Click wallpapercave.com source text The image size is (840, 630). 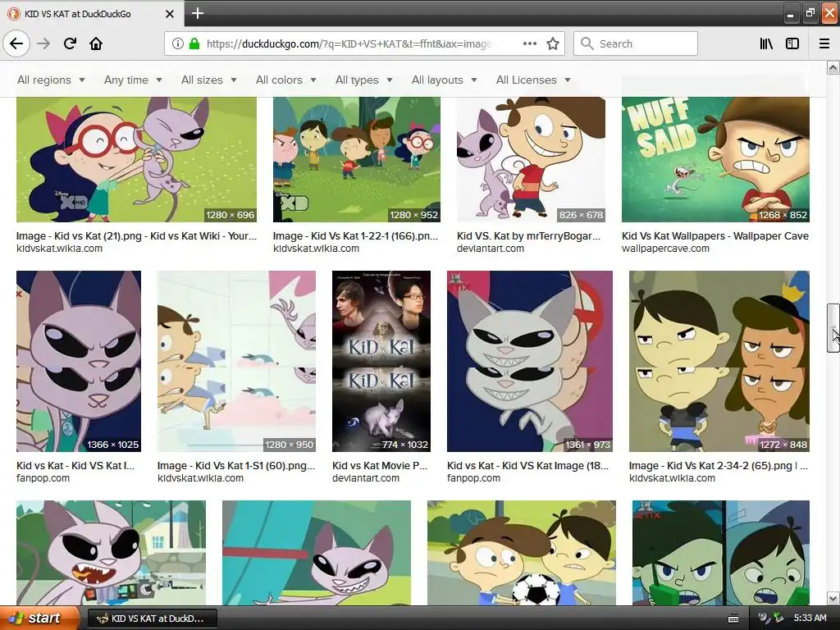point(665,248)
